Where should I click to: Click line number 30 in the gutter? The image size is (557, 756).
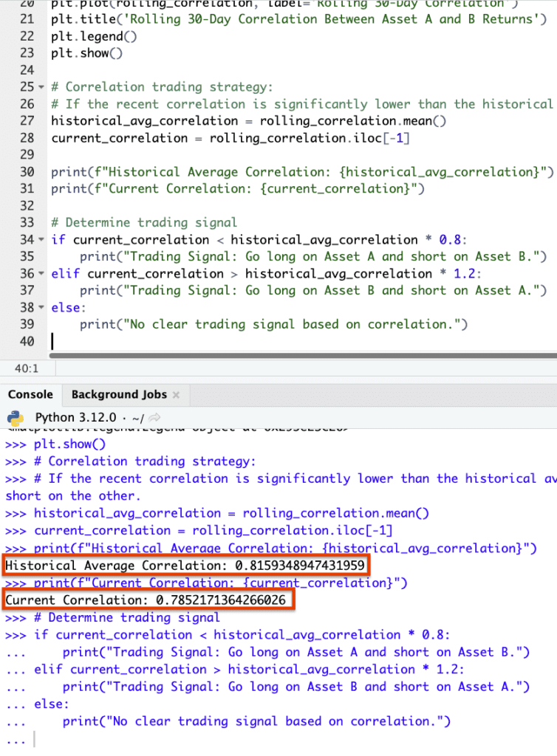click(x=27, y=172)
